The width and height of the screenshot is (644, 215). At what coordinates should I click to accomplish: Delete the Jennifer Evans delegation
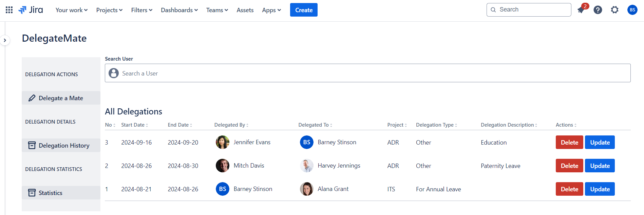coord(569,142)
